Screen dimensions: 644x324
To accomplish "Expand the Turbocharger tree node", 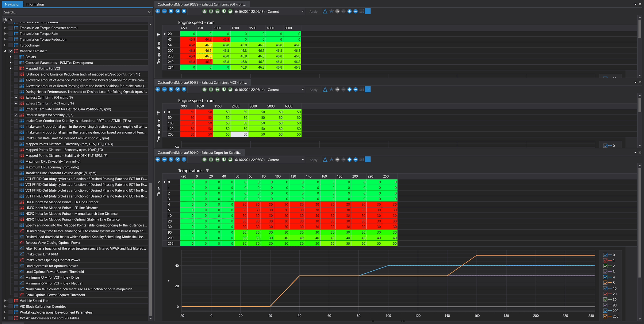I will [x=5, y=45].
